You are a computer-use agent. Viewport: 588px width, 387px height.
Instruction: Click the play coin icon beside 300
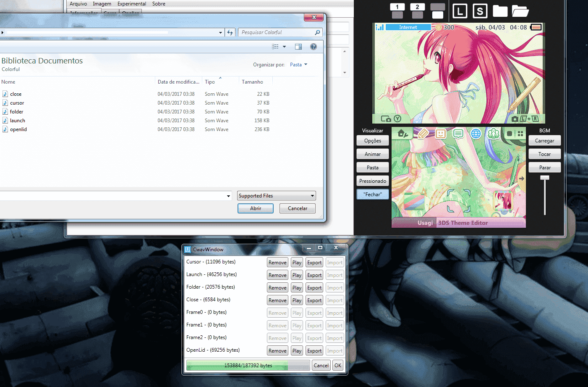click(439, 27)
